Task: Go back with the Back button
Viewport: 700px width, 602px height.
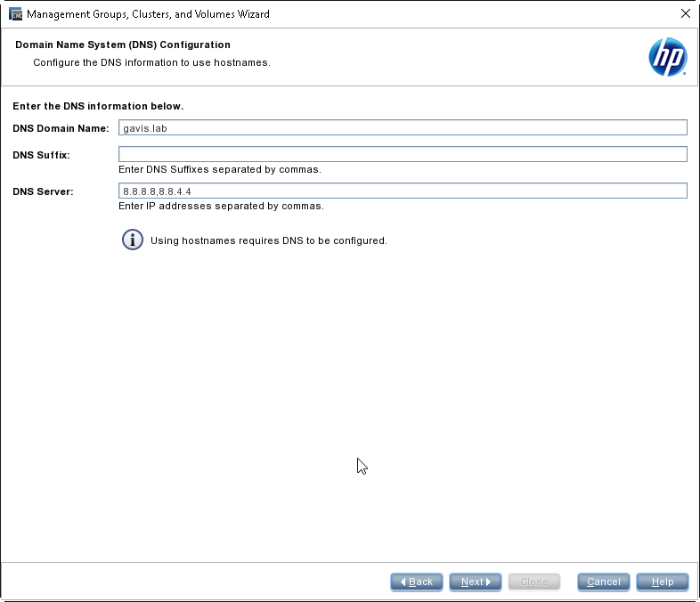Action: (417, 582)
